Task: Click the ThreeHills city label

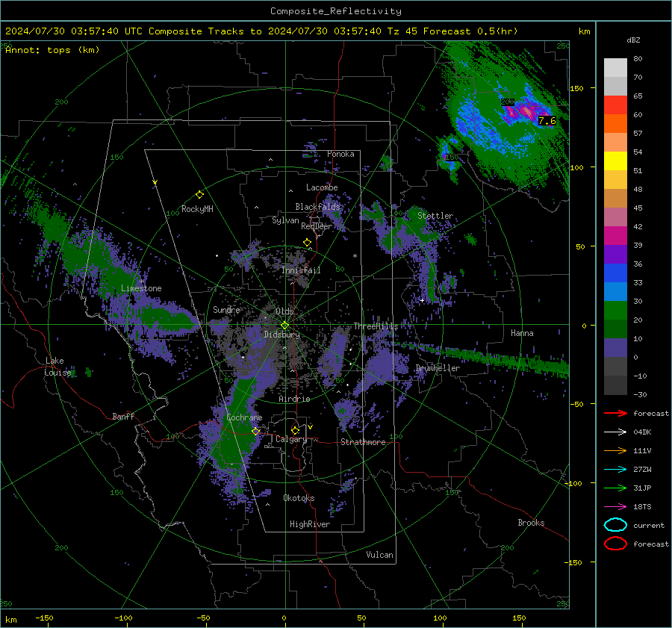Action: (376, 326)
